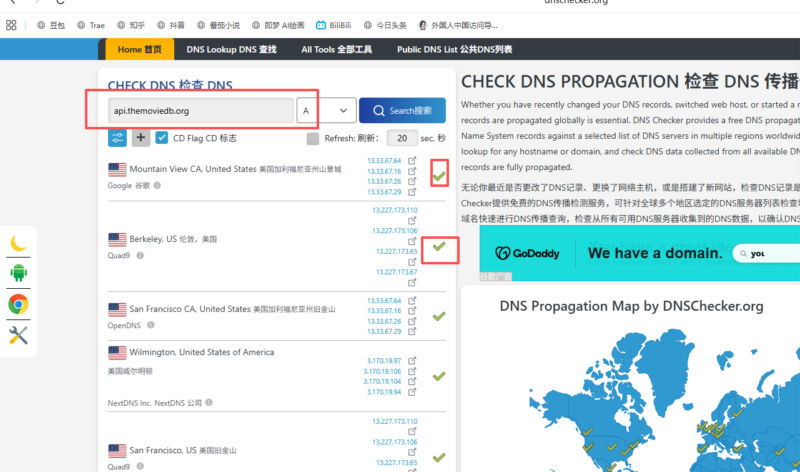800x472 pixels.
Task: Click the blue Search 搜索 button
Action: (x=402, y=110)
